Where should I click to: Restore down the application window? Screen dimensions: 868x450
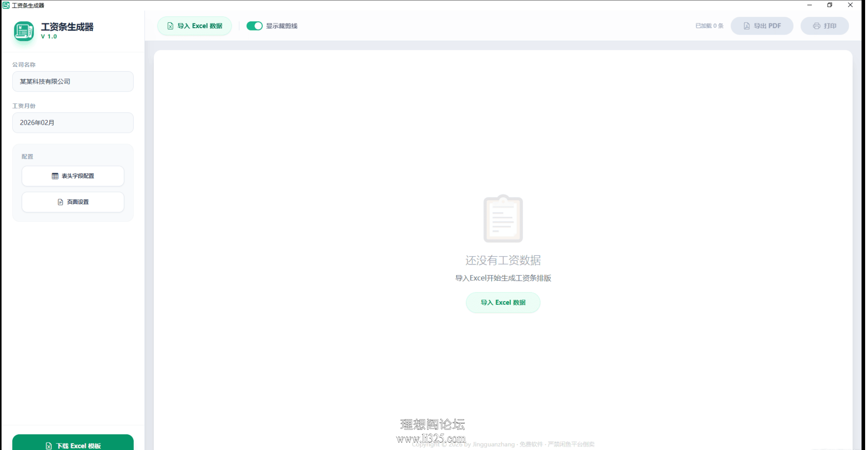(x=829, y=5)
